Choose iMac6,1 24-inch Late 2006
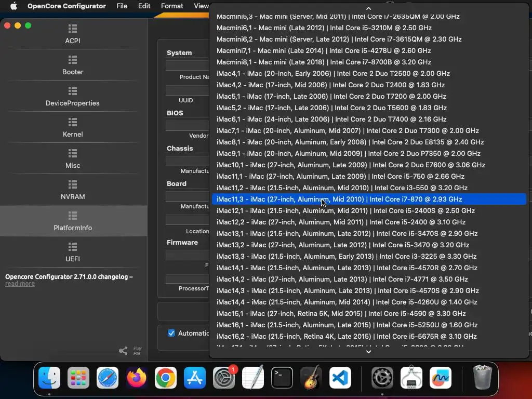532x399 pixels. pos(369,119)
